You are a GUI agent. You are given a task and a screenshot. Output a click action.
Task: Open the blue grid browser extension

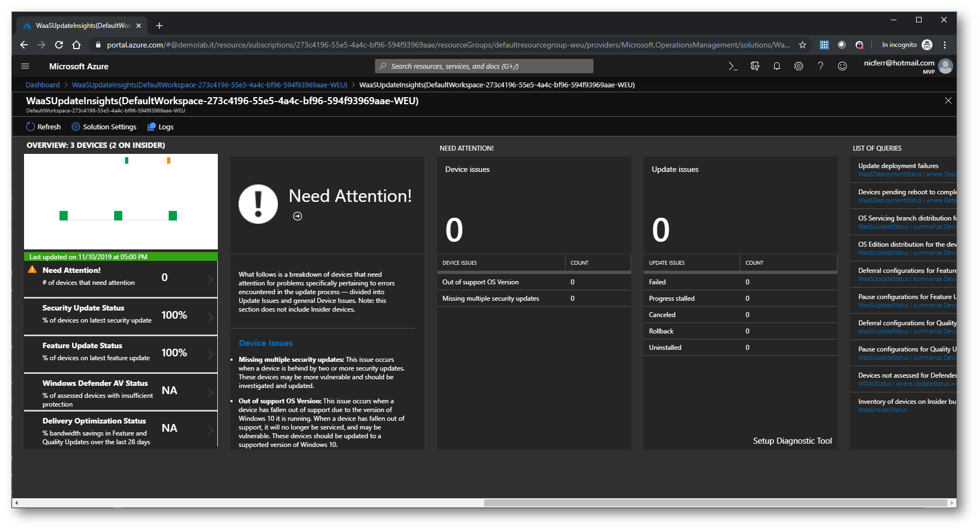(824, 45)
